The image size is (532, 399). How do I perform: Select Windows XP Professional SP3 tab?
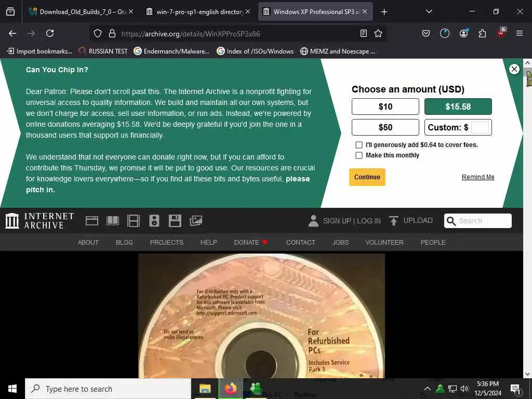click(315, 11)
